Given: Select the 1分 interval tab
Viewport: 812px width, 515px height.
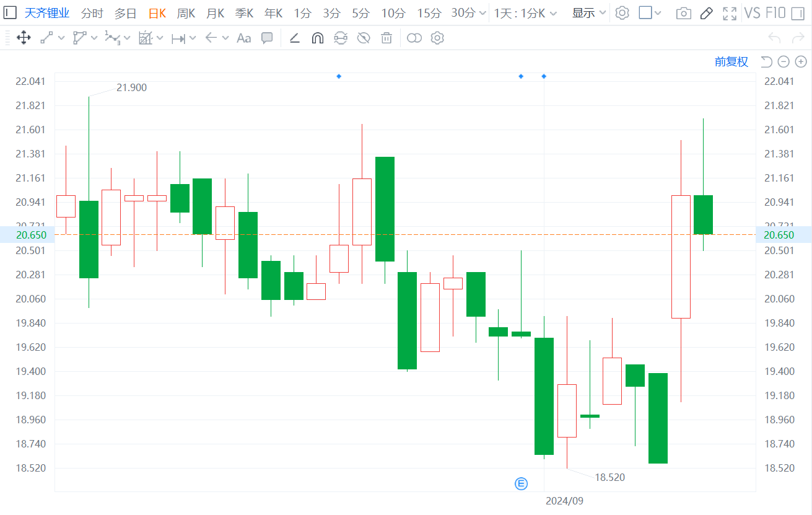Looking at the screenshot, I should pyautogui.click(x=302, y=13).
